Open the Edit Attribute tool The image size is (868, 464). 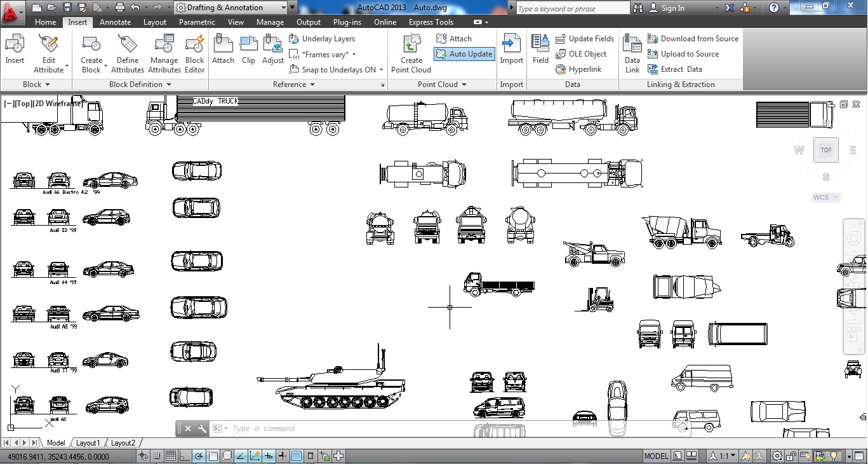pyautogui.click(x=49, y=54)
